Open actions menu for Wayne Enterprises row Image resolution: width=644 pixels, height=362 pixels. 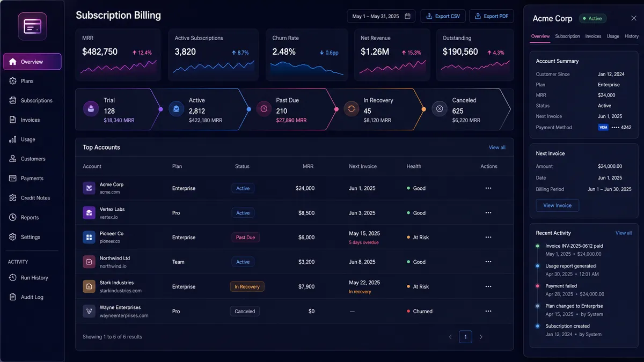[x=488, y=311]
